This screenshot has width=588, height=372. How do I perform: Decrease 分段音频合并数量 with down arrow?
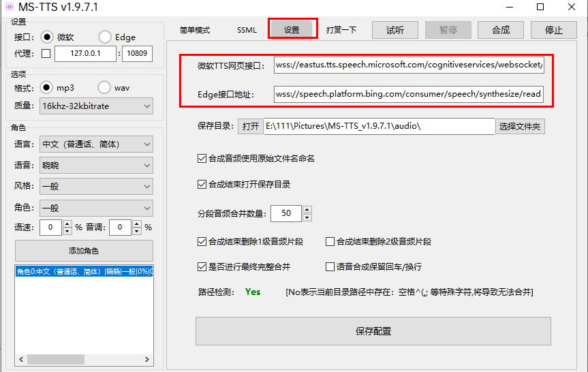307,217
